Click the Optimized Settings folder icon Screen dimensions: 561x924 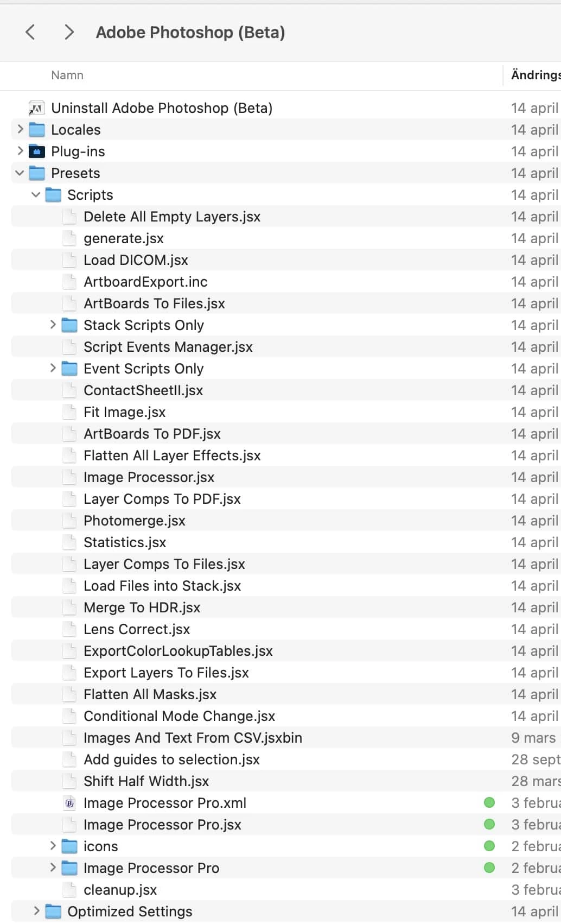point(53,912)
